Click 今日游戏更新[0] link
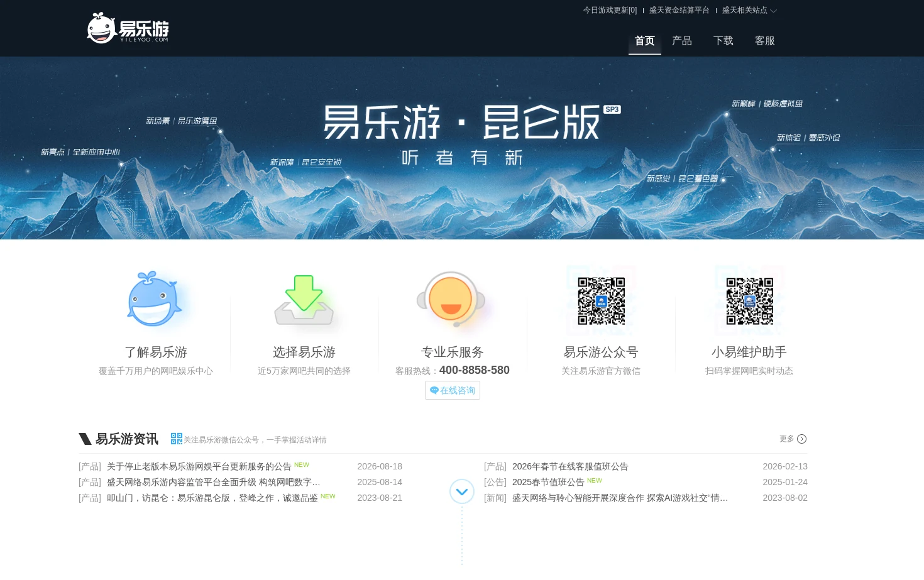The image size is (924, 580). (x=610, y=10)
